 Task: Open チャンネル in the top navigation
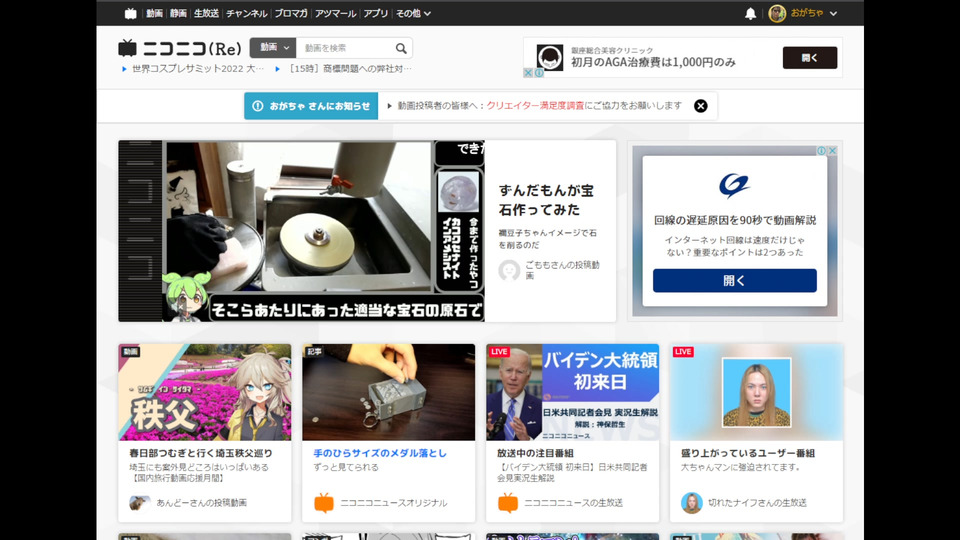[247, 13]
